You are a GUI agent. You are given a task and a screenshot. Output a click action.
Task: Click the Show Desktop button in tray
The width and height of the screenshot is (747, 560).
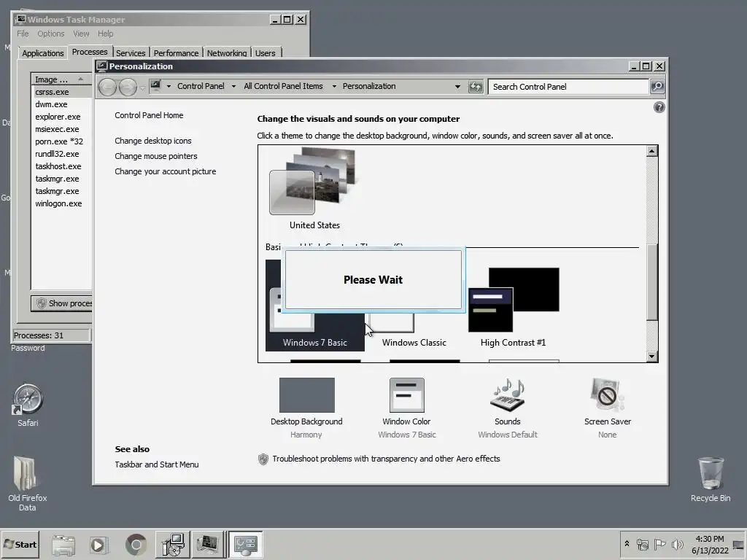(x=738, y=545)
